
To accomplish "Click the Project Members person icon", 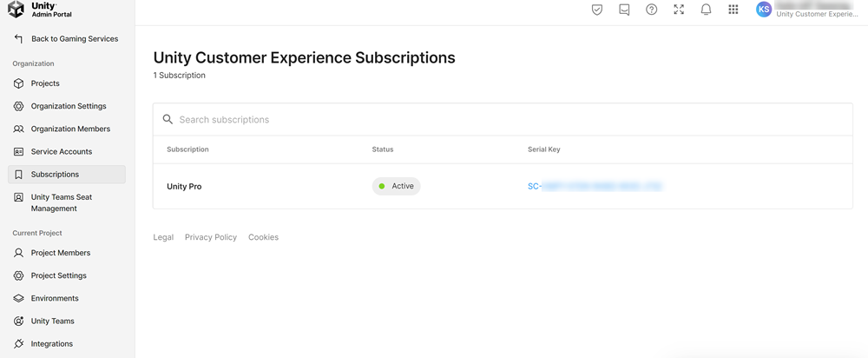I will pos(18,253).
